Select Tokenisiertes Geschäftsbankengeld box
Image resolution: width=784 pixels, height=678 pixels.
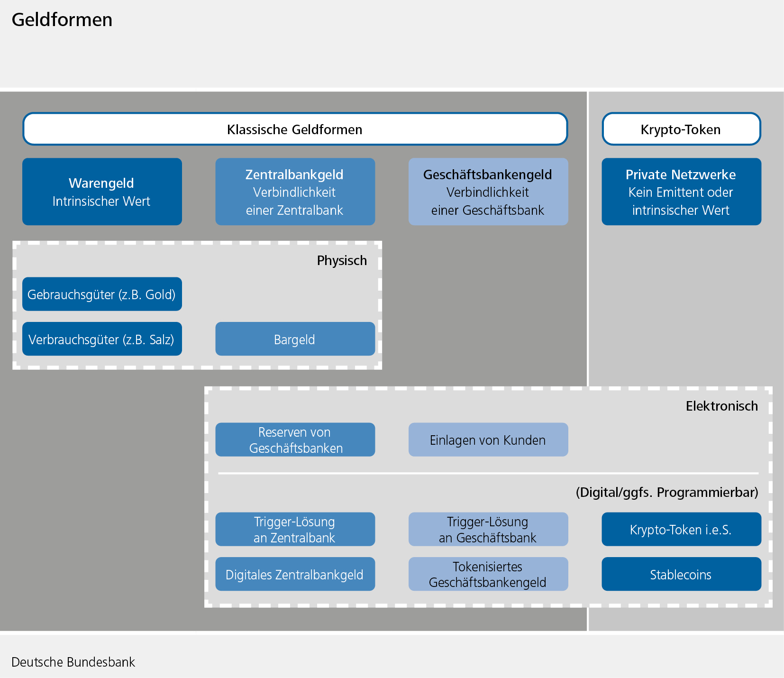(x=488, y=574)
